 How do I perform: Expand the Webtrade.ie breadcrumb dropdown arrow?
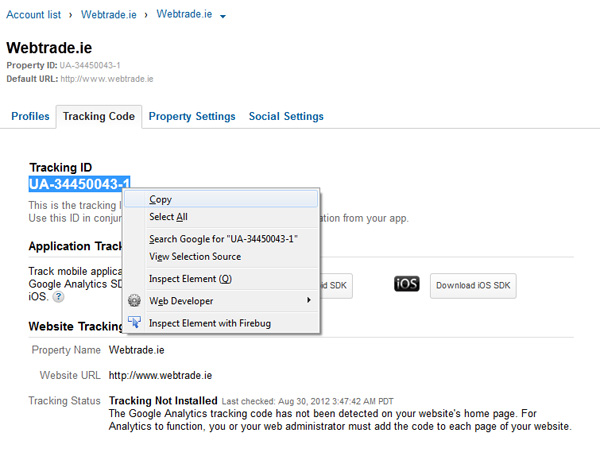point(223,16)
